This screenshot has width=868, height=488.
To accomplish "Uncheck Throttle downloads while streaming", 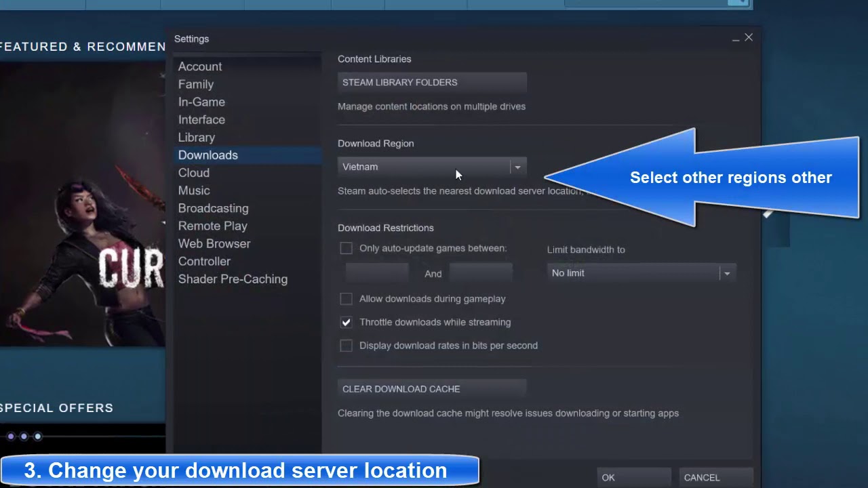I will pos(346,322).
